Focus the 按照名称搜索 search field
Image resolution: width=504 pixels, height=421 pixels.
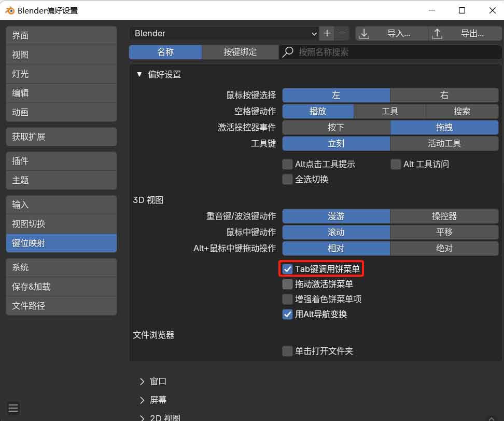click(x=390, y=52)
